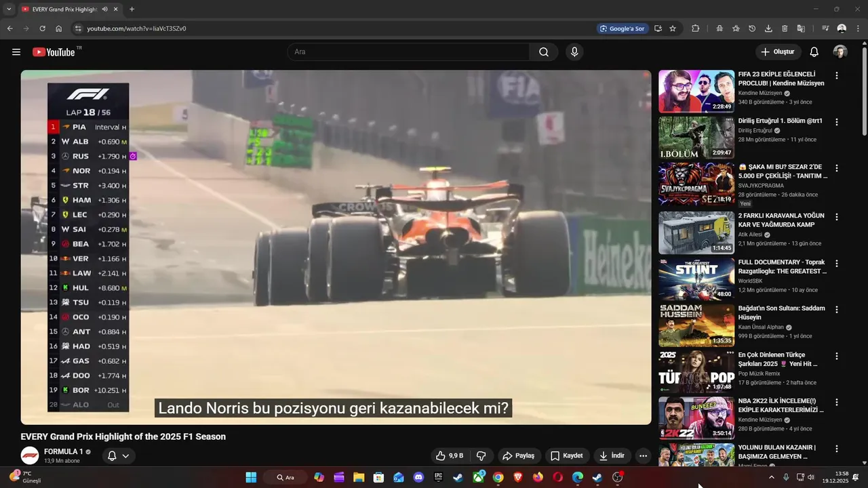Toggle subscription notification bell for FORMULA 1

pyautogui.click(x=112, y=456)
